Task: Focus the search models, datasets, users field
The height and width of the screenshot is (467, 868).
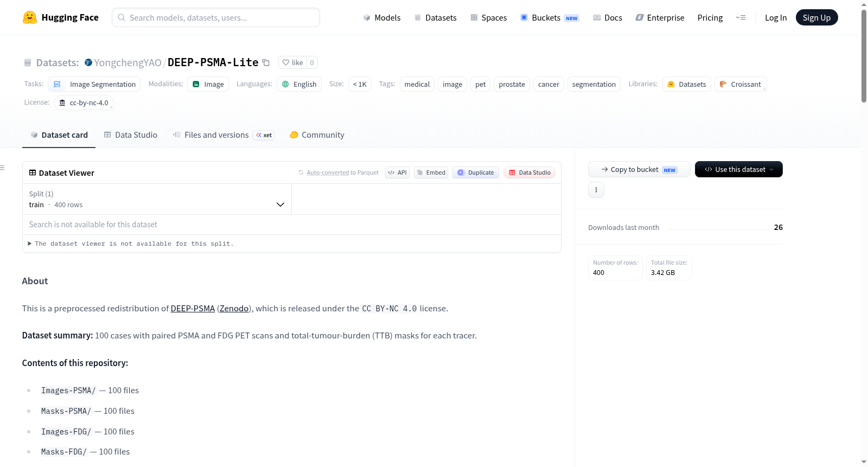Action: tap(216, 17)
